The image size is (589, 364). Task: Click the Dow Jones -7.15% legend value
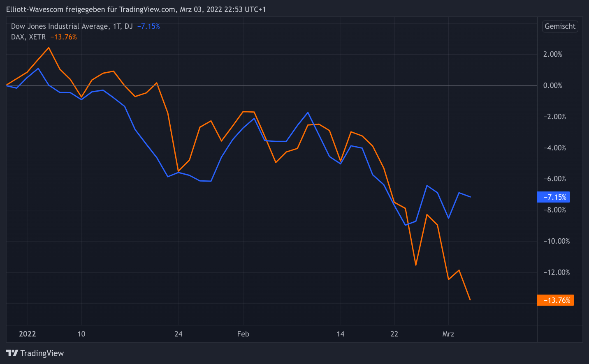click(148, 26)
